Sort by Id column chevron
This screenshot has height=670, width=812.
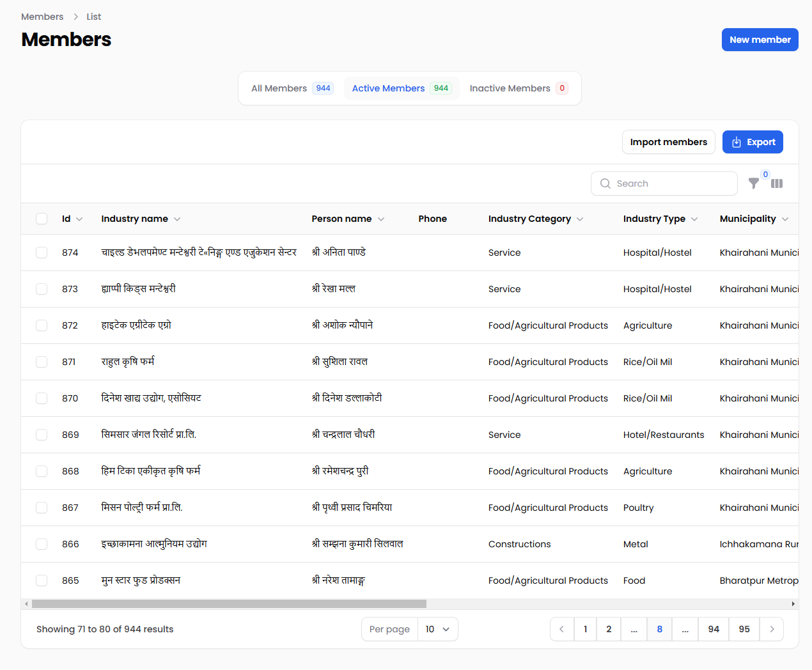pos(79,219)
